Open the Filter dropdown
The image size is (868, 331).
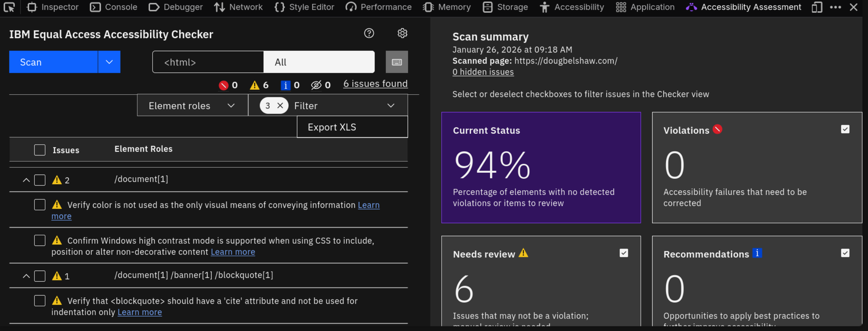pyautogui.click(x=328, y=106)
